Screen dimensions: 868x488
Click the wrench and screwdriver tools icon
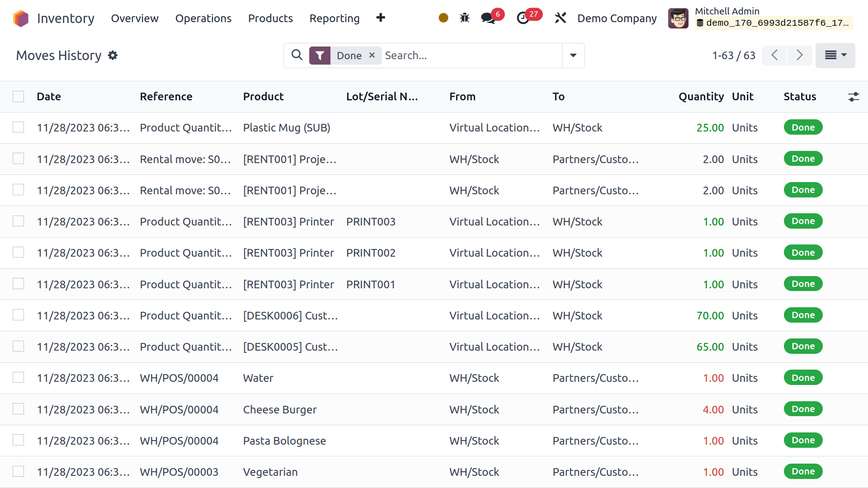point(560,18)
